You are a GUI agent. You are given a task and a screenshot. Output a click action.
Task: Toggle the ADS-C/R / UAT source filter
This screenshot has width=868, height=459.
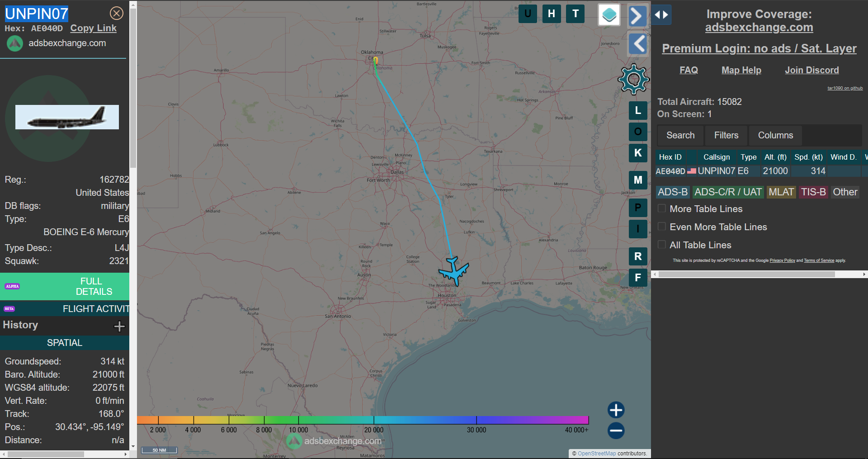(x=728, y=192)
